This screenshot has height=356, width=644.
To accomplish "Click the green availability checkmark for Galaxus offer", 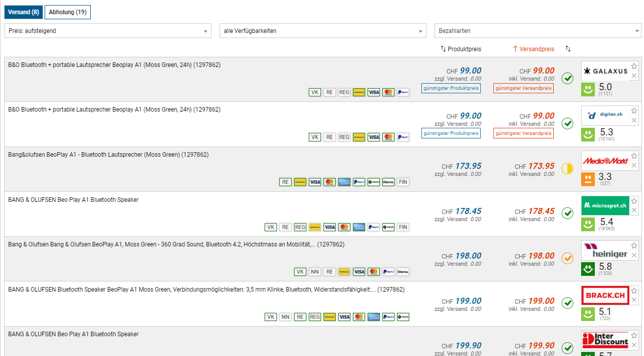I will point(567,78).
